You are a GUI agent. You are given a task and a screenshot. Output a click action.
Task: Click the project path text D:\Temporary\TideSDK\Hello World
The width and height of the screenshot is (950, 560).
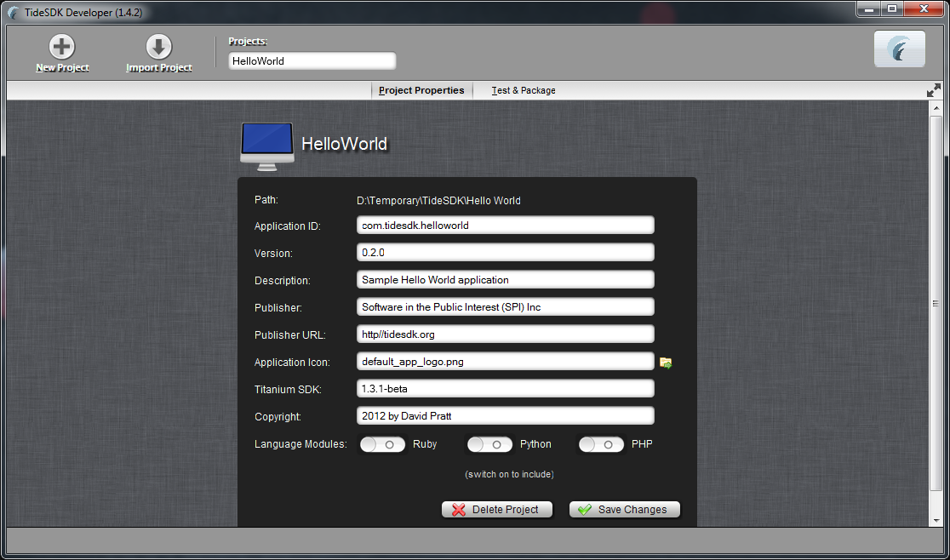pyautogui.click(x=438, y=200)
